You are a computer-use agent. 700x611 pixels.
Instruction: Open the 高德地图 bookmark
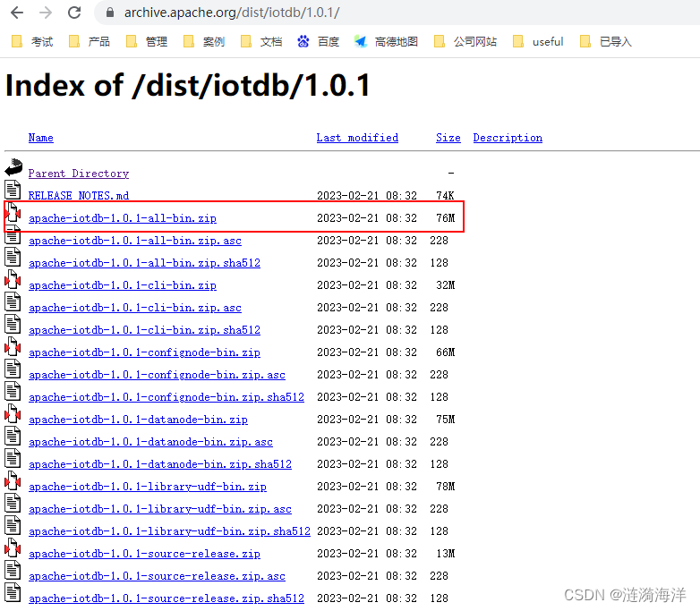pyautogui.click(x=386, y=41)
